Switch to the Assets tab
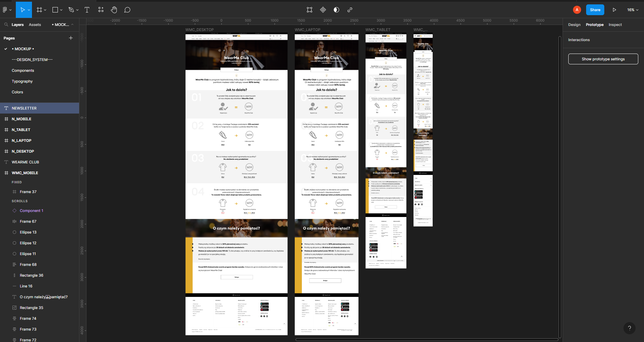Viewport: 644px width, 342px height. click(35, 25)
